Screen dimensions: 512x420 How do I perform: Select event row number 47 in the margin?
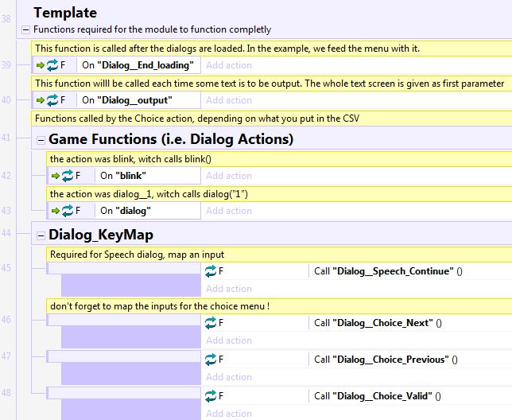pos(6,356)
